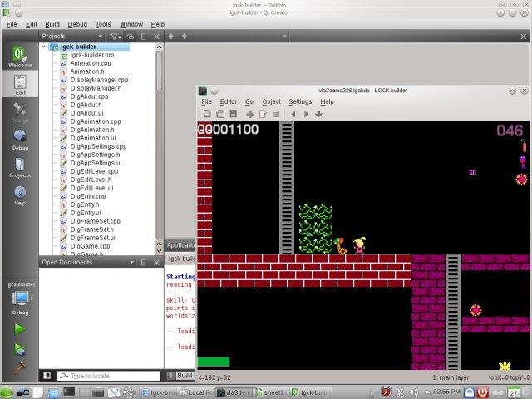Open Projects mode in Qt Creator sidebar
Image resolution: width=532 pixels, height=399 pixels.
click(x=20, y=167)
